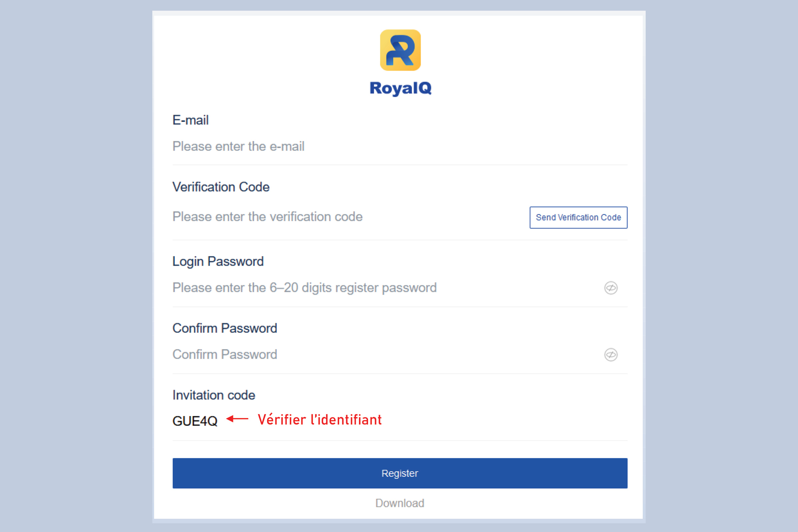Select the 6–20 digits register password field
Viewport: 798px width, 532px height.
tap(387, 288)
